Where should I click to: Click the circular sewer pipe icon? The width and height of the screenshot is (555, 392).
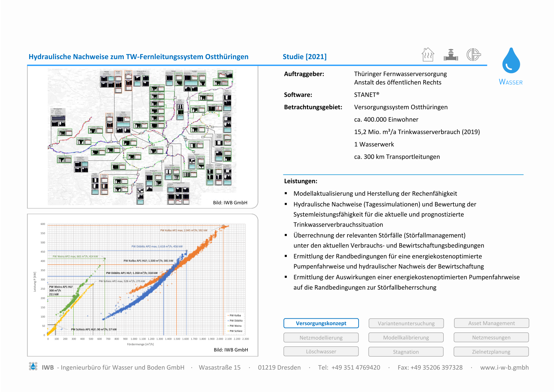[x=473, y=55]
